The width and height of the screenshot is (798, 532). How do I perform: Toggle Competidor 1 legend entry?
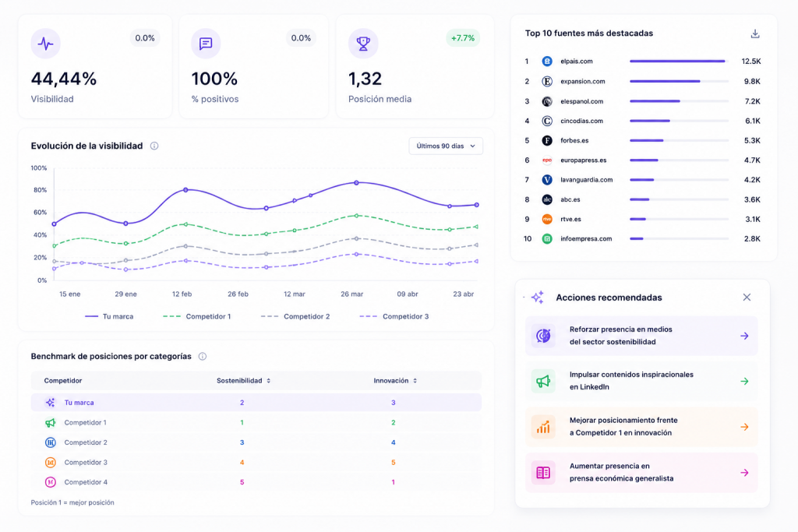[x=197, y=316]
